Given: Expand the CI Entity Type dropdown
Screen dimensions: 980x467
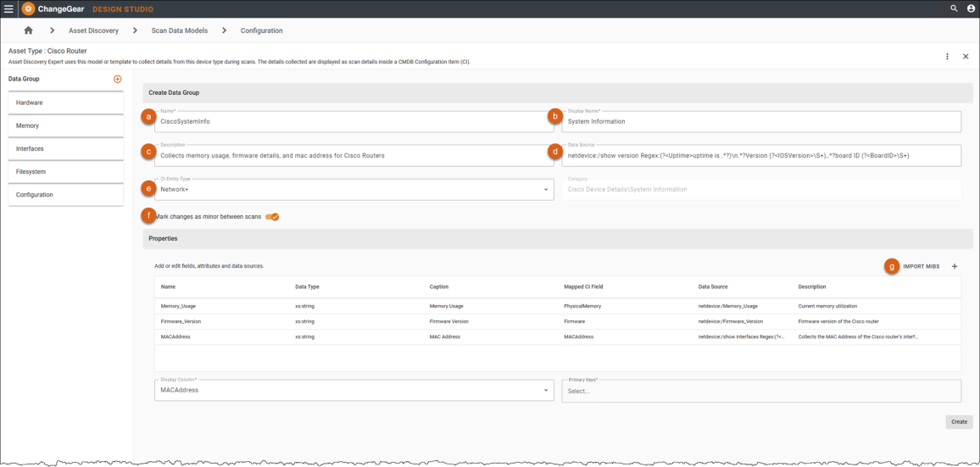Looking at the screenshot, I should [x=545, y=190].
